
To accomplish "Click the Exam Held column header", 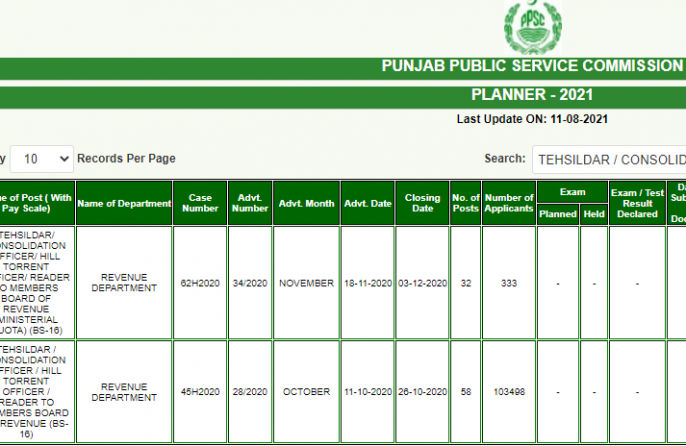I will [x=594, y=214].
